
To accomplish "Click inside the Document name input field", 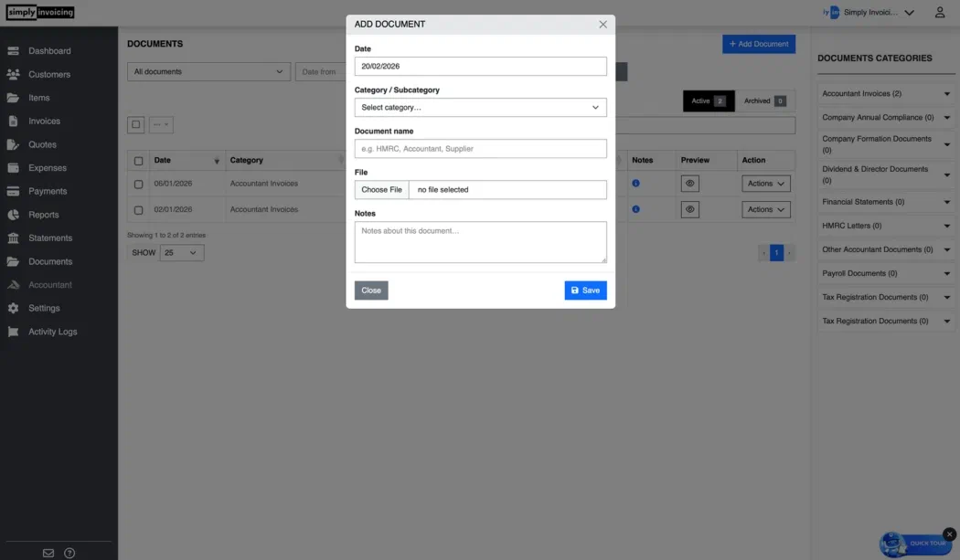I will tap(480, 147).
